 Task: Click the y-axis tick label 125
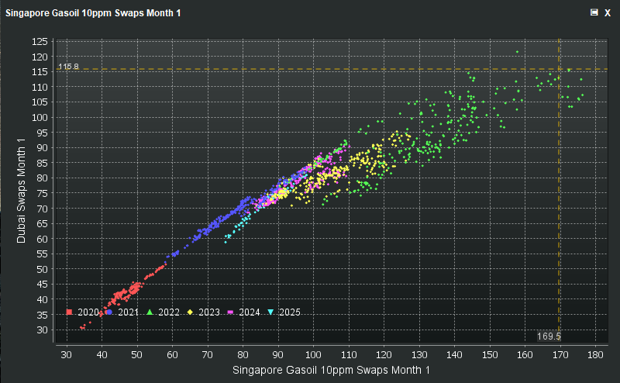[40, 42]
